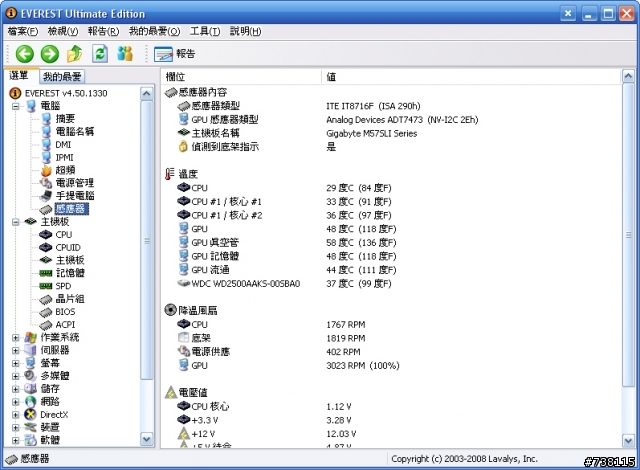Click the up-level arrow toolbar icon
This screenshot has width=640, height=470.
coord(75,54)
